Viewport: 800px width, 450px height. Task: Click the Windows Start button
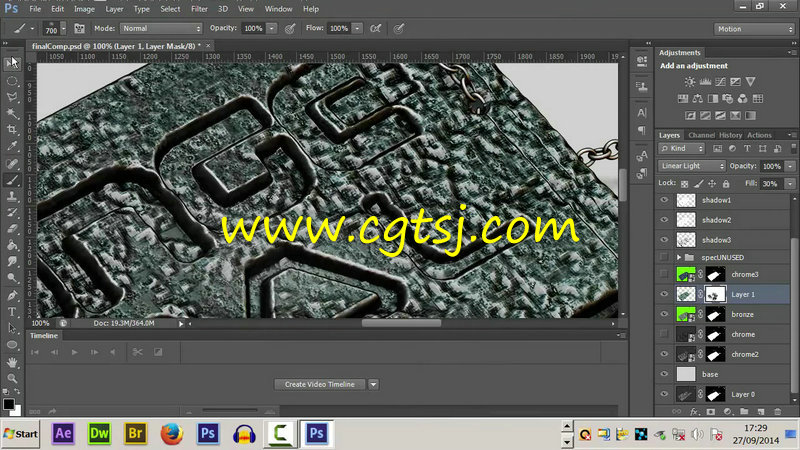20,434
